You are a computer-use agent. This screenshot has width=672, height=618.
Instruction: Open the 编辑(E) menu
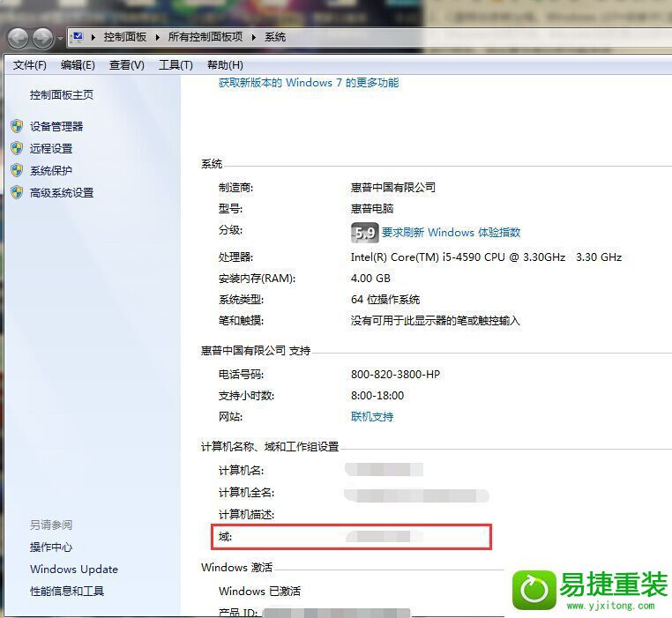[x=78, y=65]
